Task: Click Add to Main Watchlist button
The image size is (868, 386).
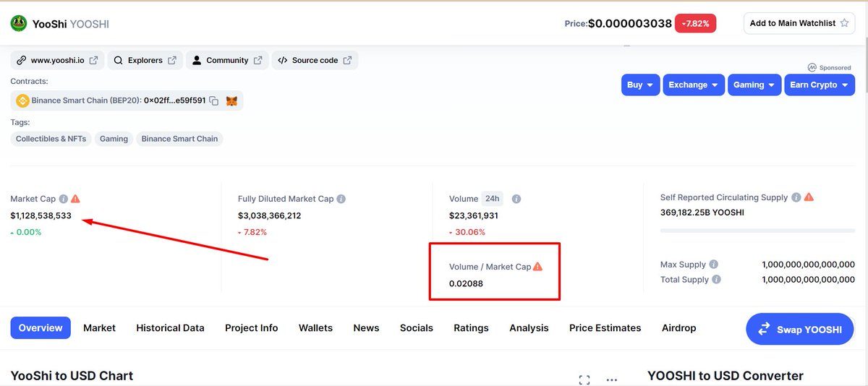Action: point(799,23)
